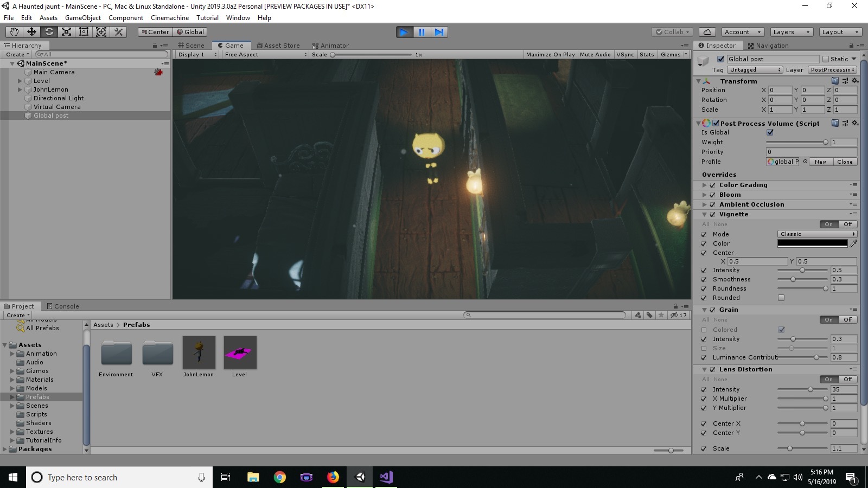Click the Step frame button
The width and height of the screenshot is (868, 488).
tap(439, 32)
